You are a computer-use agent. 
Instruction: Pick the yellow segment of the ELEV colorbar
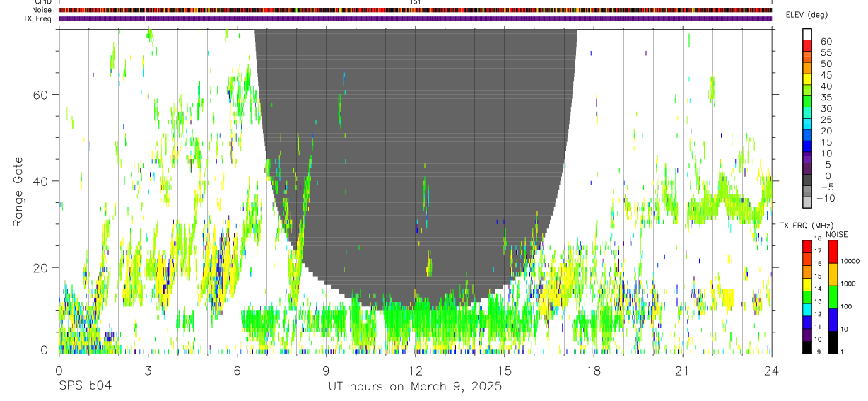pyautogui.click(x=807, y=79)
